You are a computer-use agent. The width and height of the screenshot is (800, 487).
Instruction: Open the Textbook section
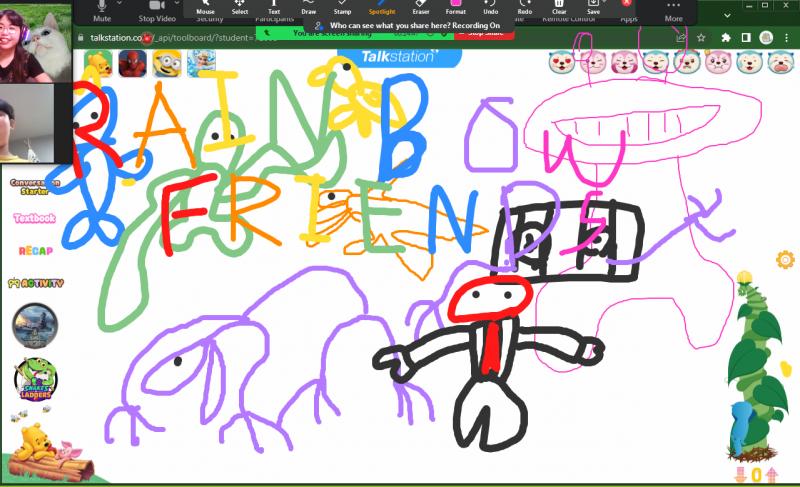(34, 217)
